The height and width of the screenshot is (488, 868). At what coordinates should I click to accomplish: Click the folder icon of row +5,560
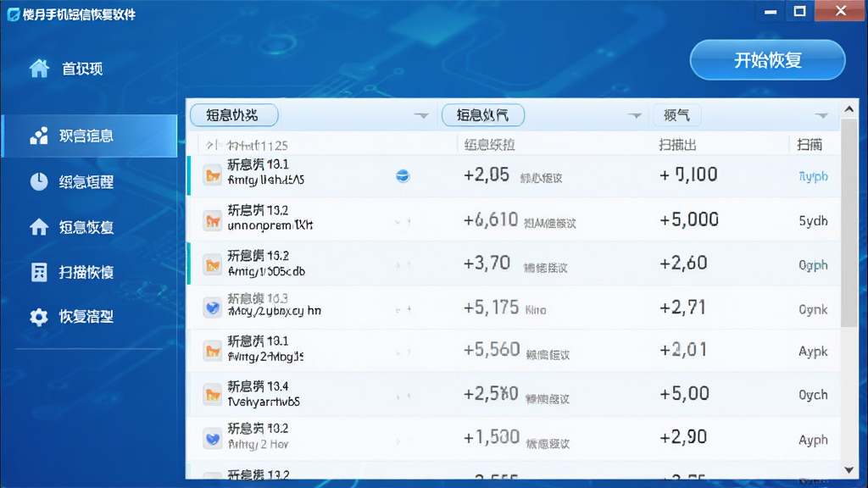click(x=213, y=351)
